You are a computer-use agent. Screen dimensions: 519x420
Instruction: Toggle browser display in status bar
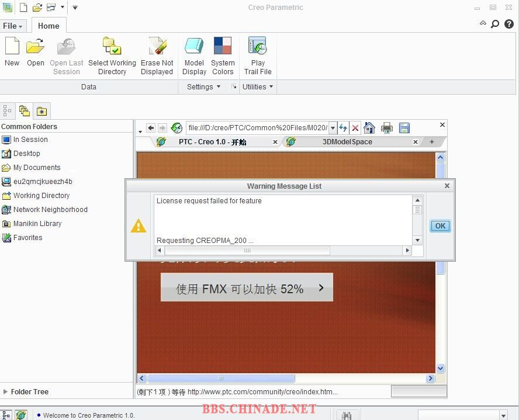(x=21, y=415)
